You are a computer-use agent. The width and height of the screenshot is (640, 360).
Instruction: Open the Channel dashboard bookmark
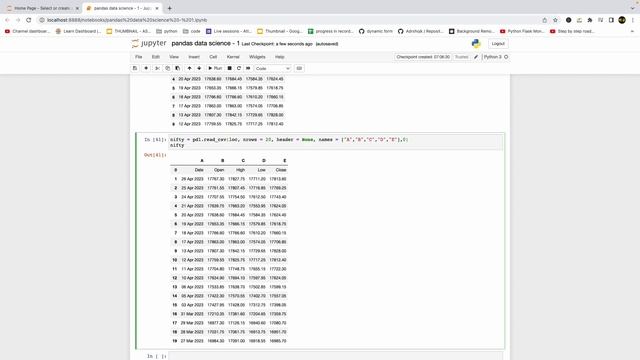(x=27, y=31)
